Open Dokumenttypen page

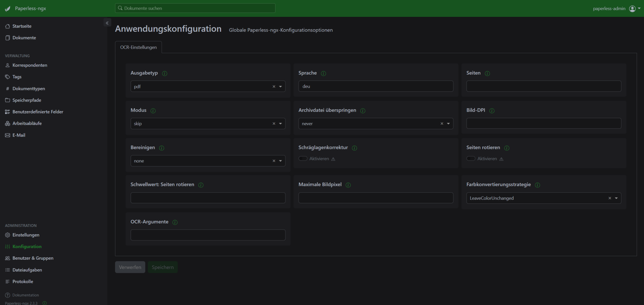pyautogui.click(x=25, y=89)
